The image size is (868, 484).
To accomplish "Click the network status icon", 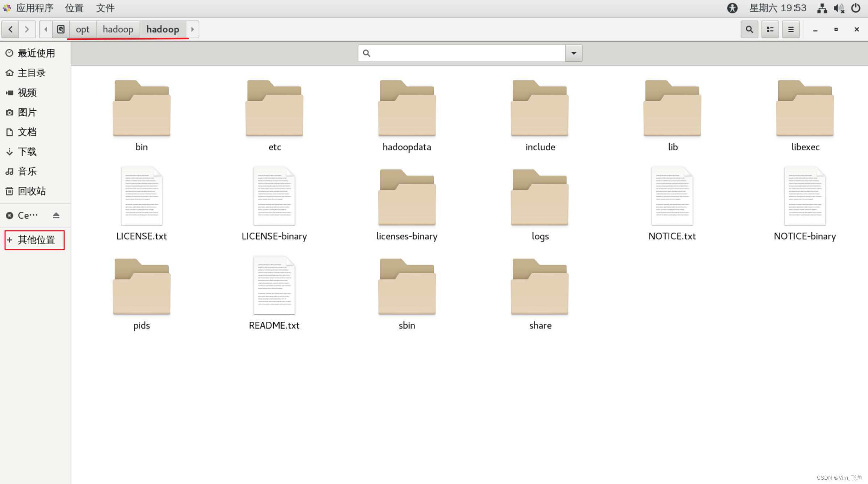I will click(x=822, y=8).
